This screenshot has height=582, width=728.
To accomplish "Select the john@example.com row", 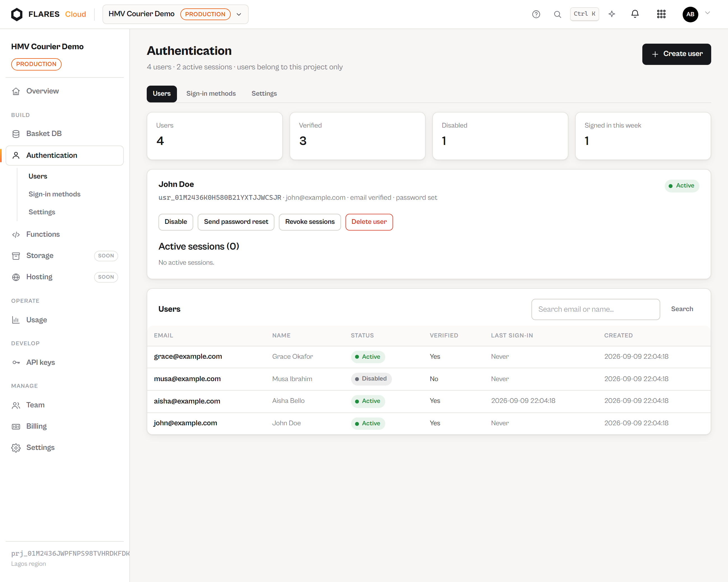I will [x=428, y=423].
